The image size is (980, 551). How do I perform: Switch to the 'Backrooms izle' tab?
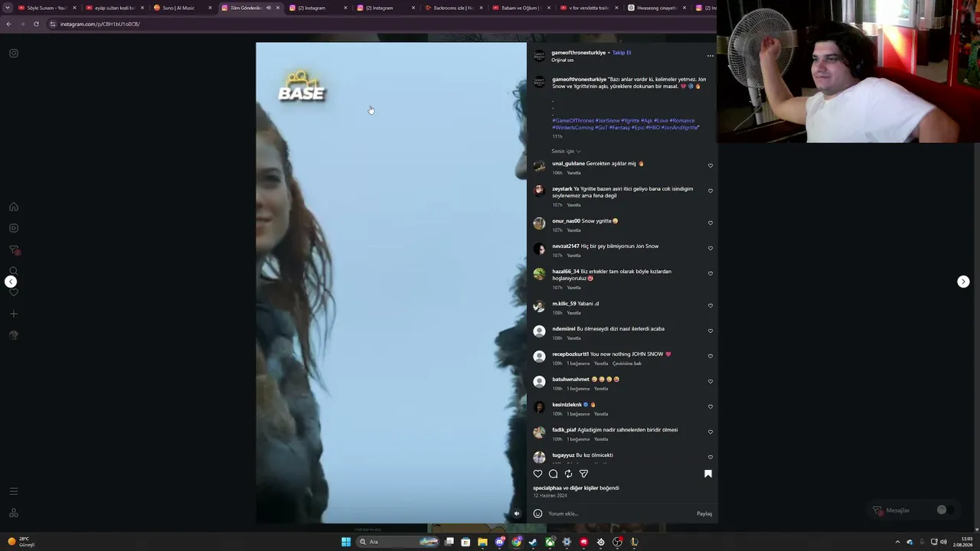(x=454, y=8)
